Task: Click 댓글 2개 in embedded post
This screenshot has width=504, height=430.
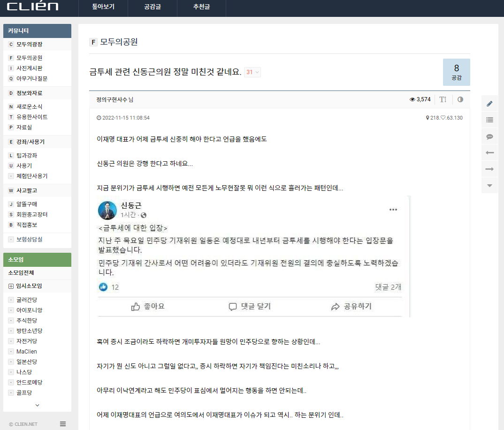Action: [388, 287]
